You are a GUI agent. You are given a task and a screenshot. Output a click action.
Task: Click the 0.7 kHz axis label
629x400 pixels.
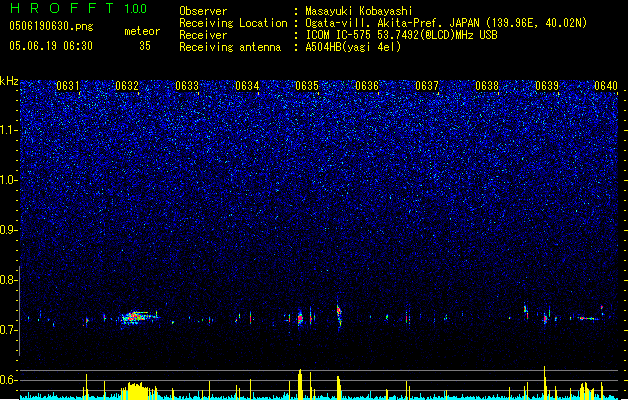9,330
